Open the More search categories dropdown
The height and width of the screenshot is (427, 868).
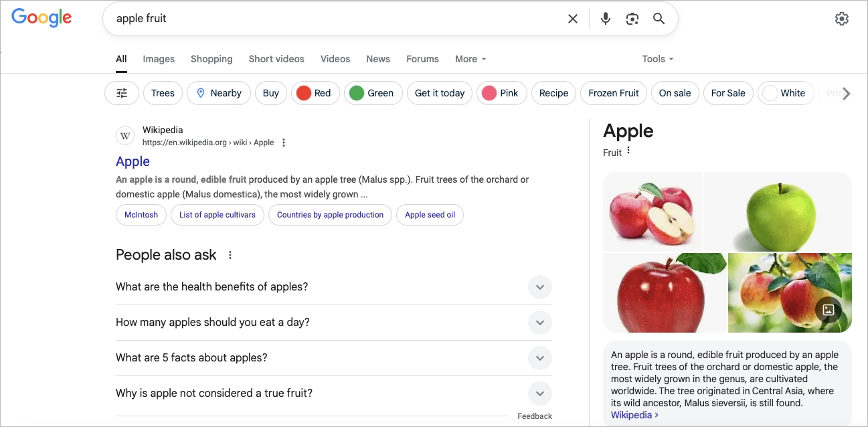pyautogui.click(x=470, y=59)
